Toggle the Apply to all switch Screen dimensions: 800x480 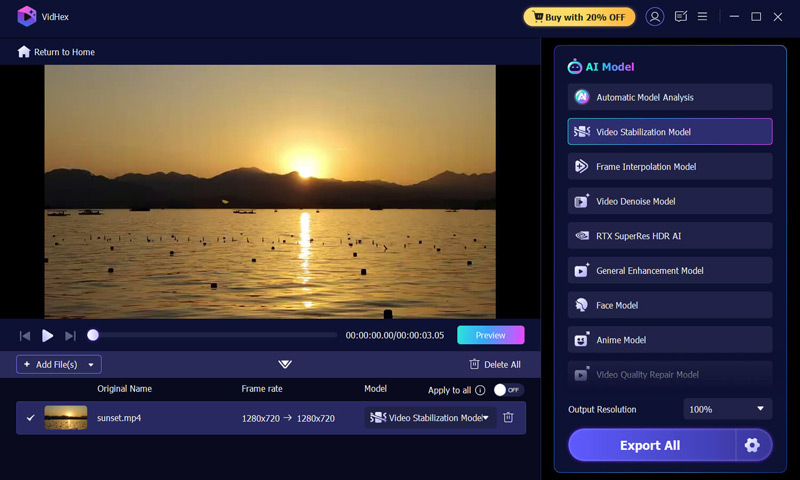point(508,390)
